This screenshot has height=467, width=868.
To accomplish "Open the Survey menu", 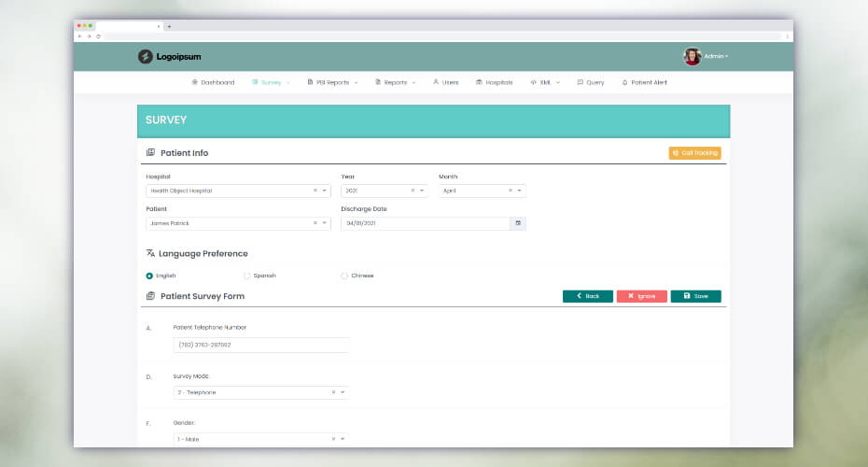I will coord(271,82).
